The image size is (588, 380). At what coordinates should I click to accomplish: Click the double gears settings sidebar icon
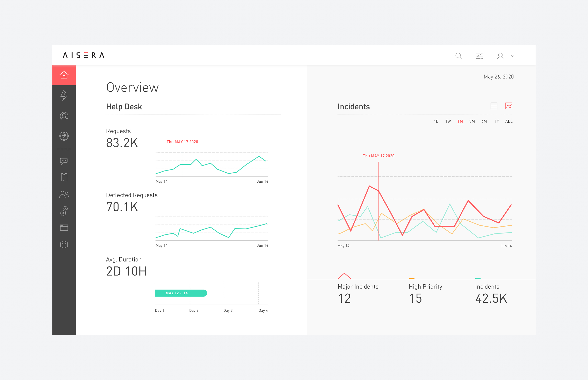[64, 211]
